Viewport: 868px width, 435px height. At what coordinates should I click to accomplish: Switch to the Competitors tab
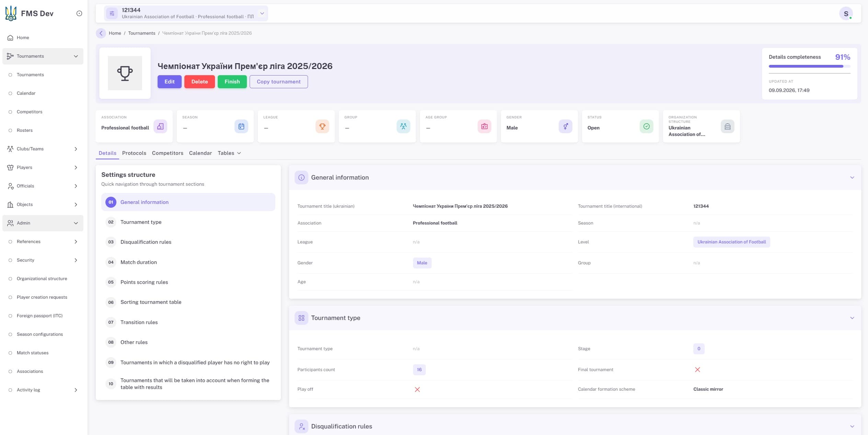pyautogui.click(x=168, y=153)
